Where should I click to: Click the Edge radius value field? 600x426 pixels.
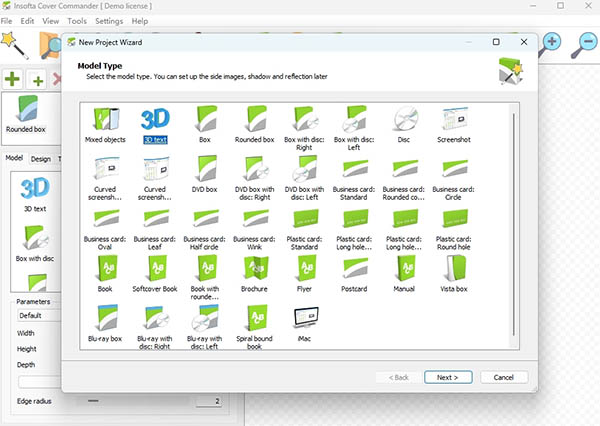pyautogui.click(x=209, y=401)
